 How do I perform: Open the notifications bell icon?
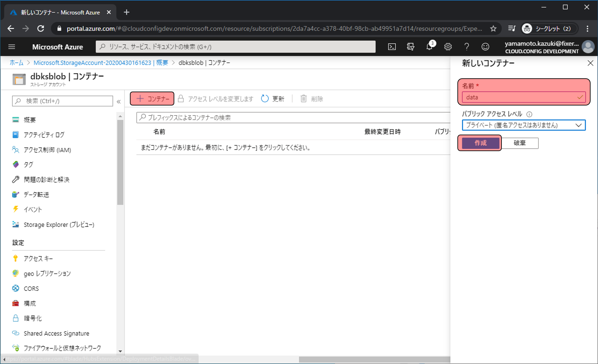[429, 47]
